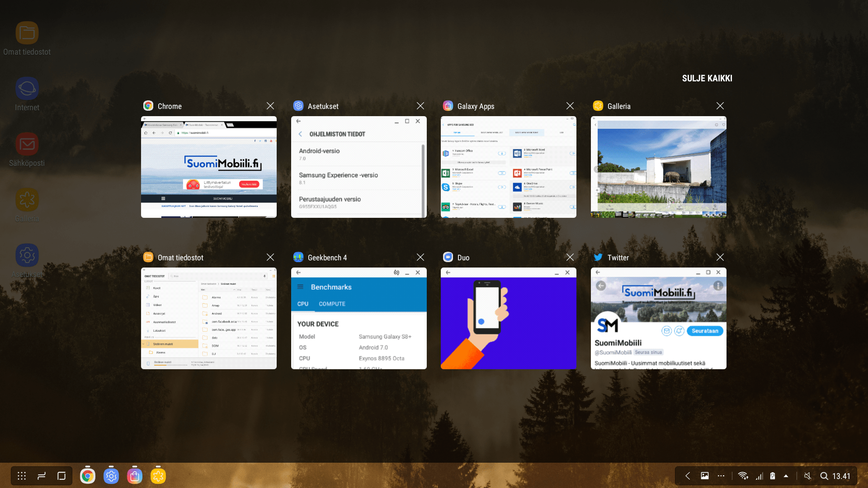Collapse the tray with left chevron
Image resolution: width=868 pixels, height=488 pixels.
(688, 476)
